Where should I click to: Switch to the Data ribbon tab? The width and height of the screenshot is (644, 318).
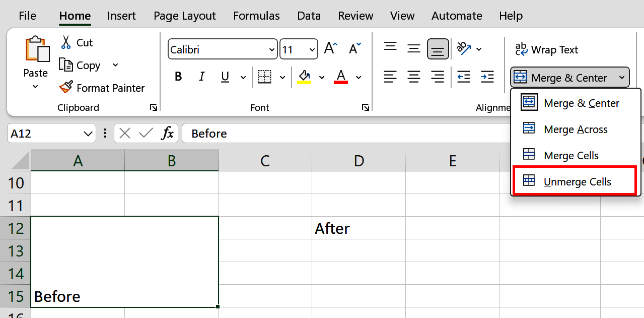(309, 16)
